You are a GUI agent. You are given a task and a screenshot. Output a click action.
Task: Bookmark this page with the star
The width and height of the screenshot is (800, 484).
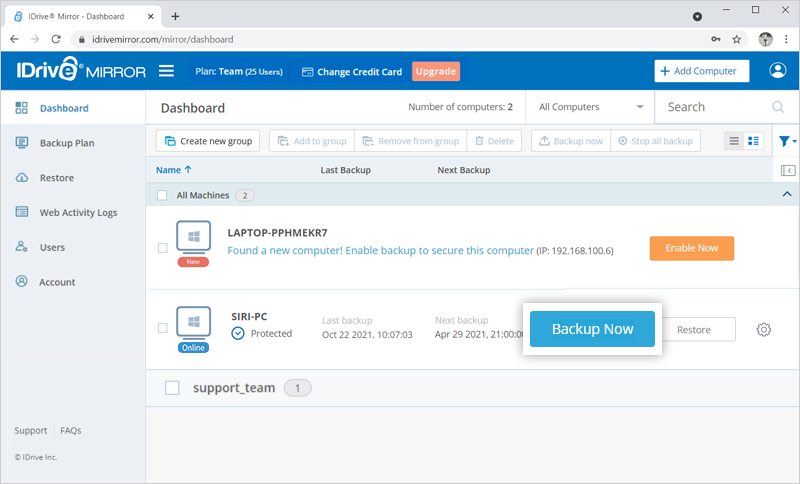coord(736,39)
